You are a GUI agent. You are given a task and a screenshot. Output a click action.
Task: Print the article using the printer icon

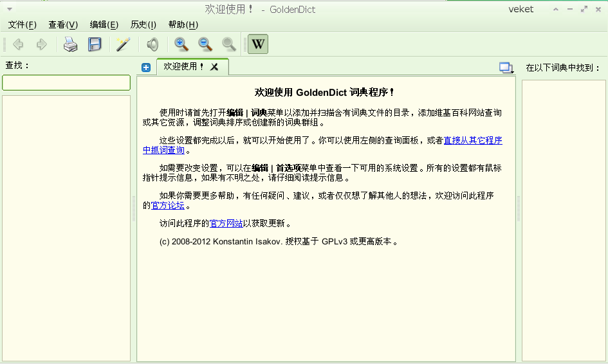pos(70,44)
